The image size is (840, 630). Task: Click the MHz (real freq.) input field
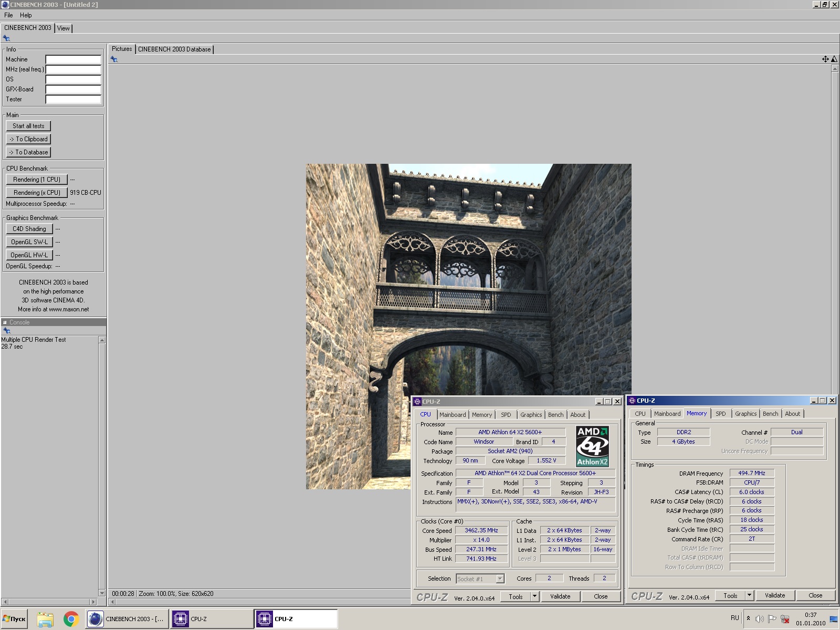point(73,69)
